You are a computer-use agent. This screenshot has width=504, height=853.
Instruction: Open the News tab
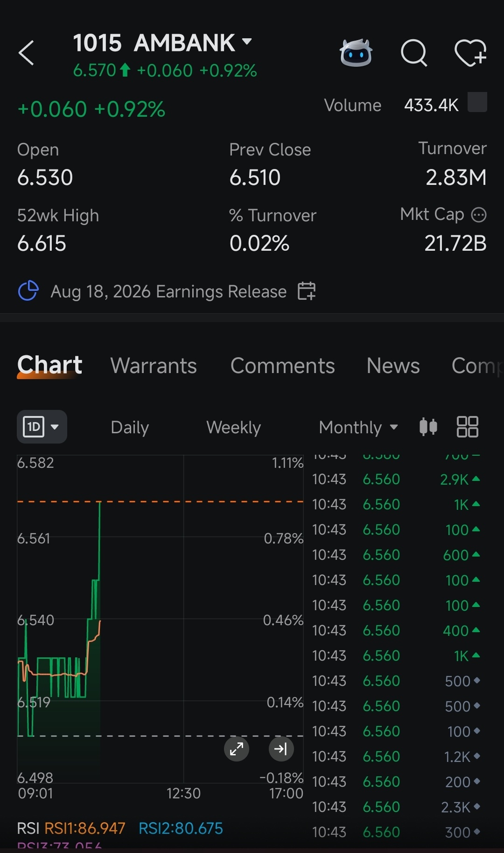click(x=393, y=366)
